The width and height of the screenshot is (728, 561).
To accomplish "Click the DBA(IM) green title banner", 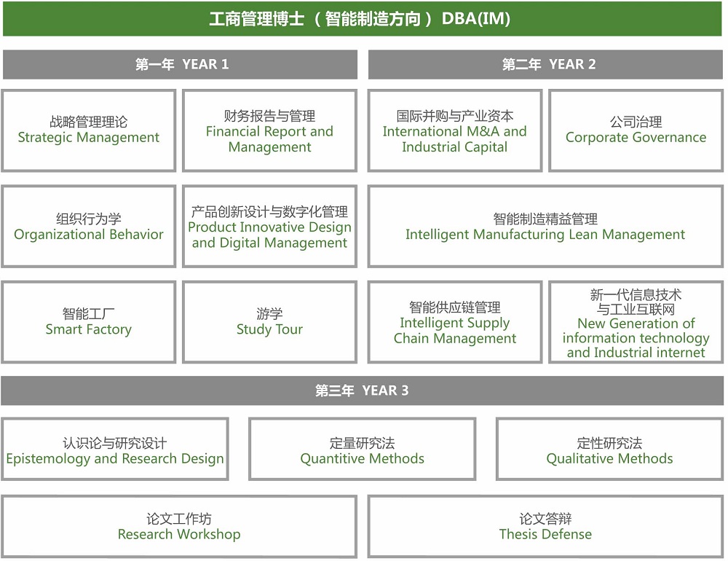I will [362, 19].
